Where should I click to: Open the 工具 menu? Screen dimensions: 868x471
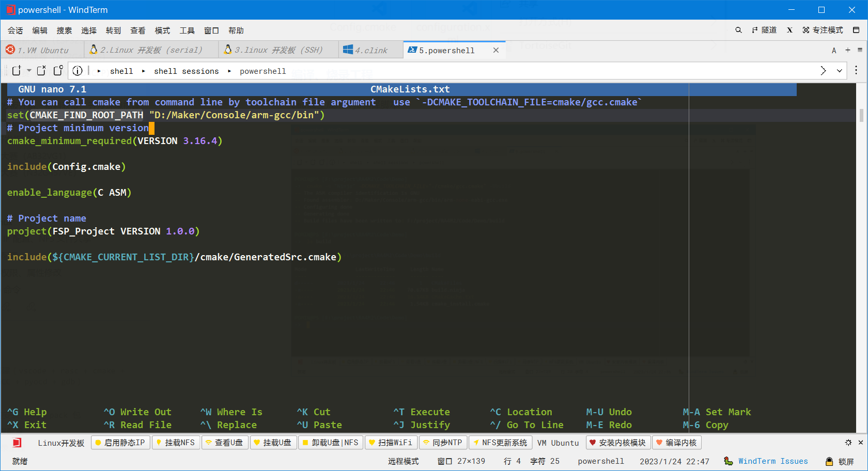pyautogui.click(x=187, y=30)
